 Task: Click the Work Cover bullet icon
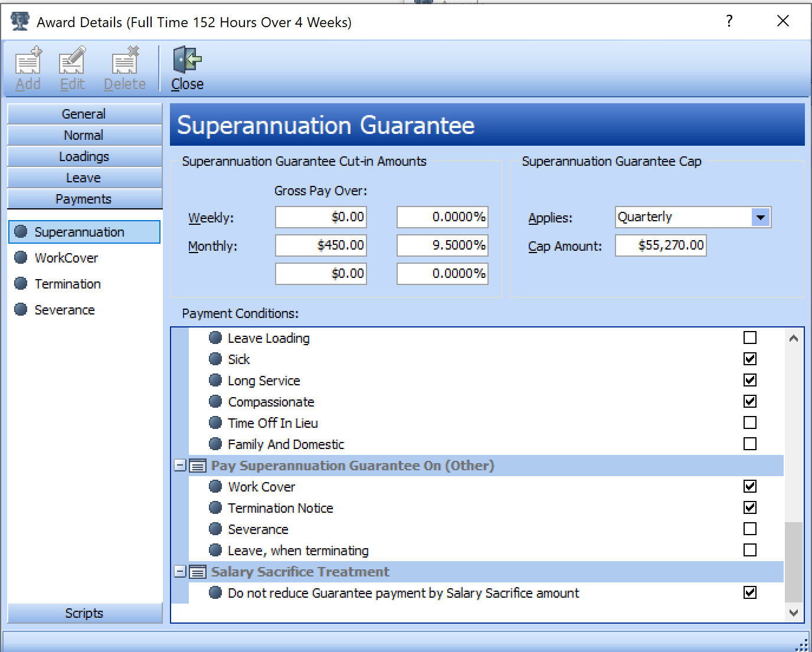[x=216, y=486]
